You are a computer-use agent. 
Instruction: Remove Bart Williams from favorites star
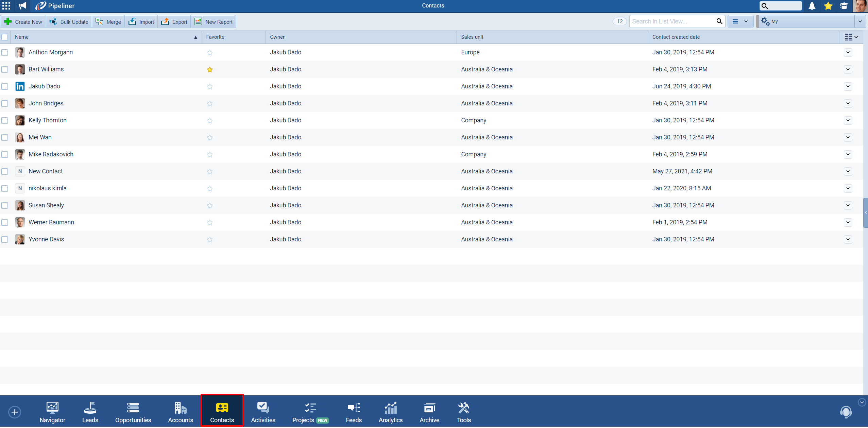tap(210, 69)
